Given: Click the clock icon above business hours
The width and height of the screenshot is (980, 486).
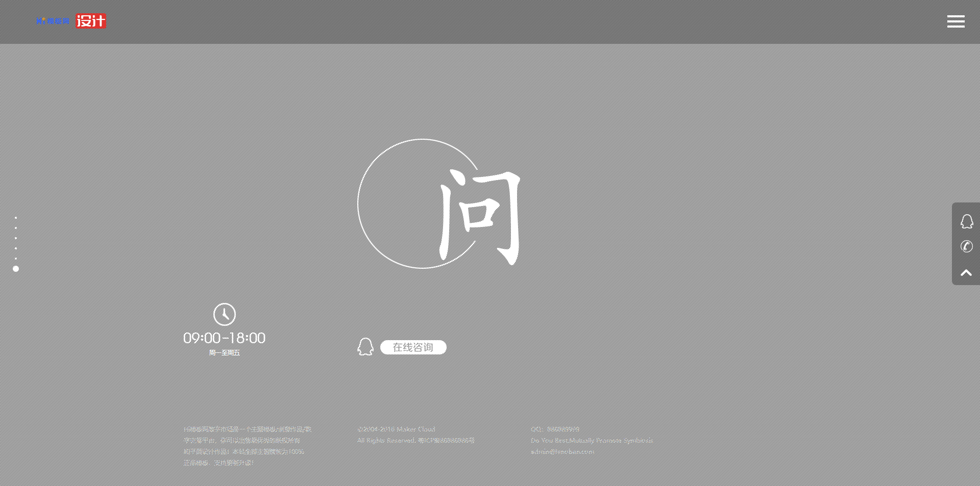Looking at the screenshot, I should [x=224, y=314].
